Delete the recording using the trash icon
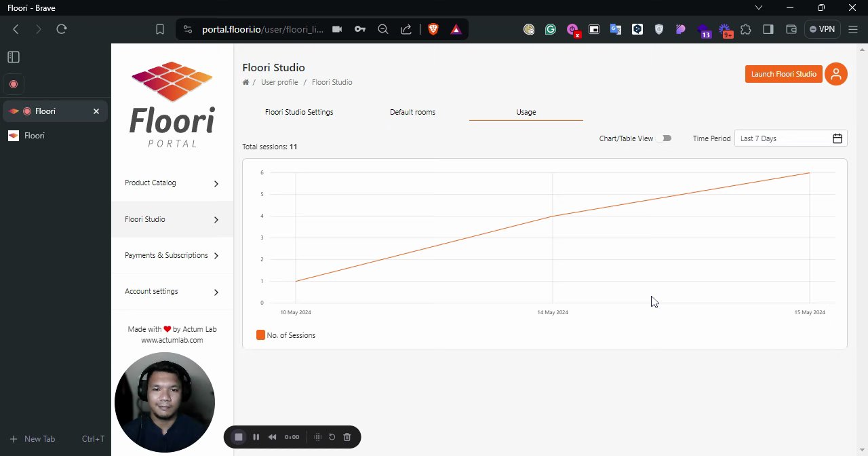Screen dimensions: 868x456 click(x=347, y=437)
